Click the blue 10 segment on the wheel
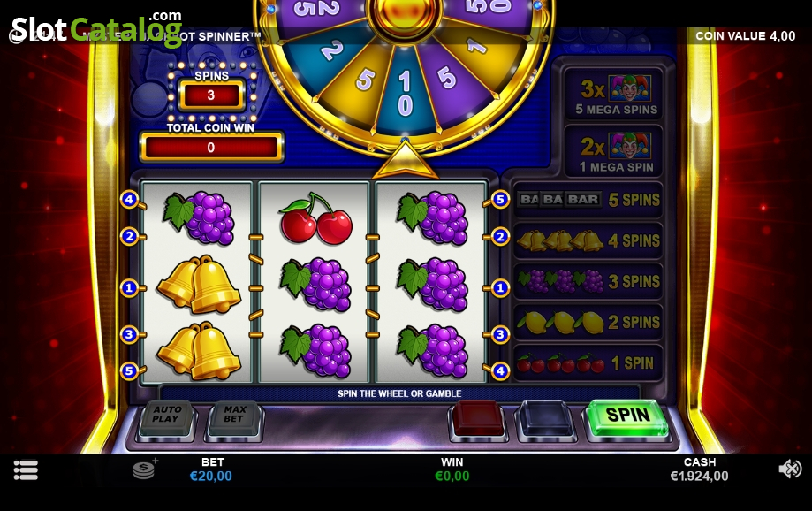Viewport: 812px width, 511px height. pyautogui.click(x=405, y=94)
